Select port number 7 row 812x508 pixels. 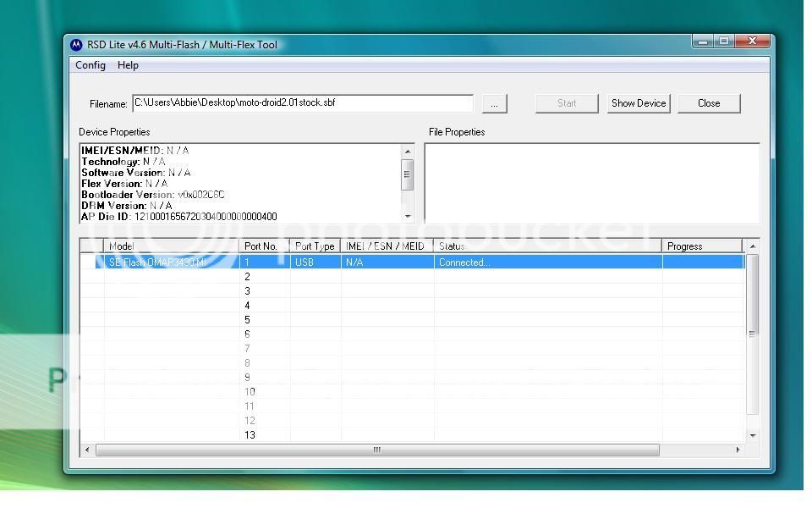point(413,349)
